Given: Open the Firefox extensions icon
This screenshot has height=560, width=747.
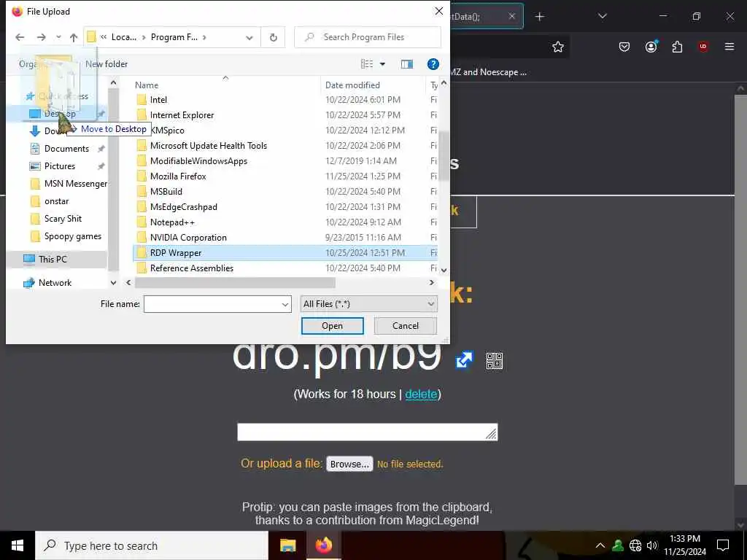Looking at the screenshot, I should coord(677,47).
